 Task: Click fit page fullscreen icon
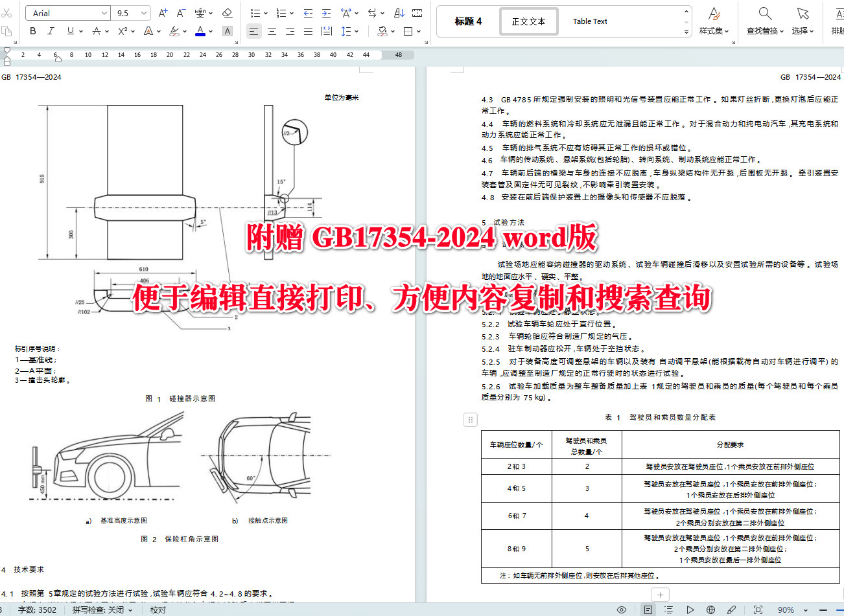point(758,610)
